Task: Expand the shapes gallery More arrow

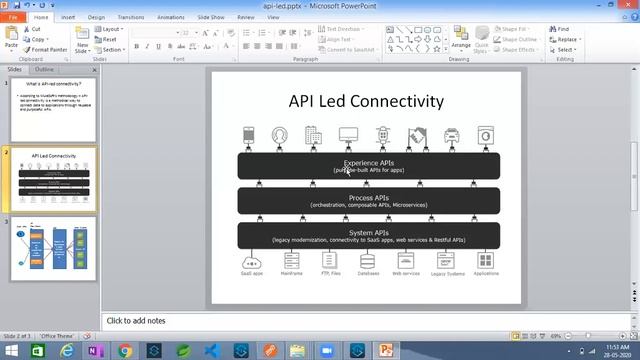Action: (x=446, y=49)
